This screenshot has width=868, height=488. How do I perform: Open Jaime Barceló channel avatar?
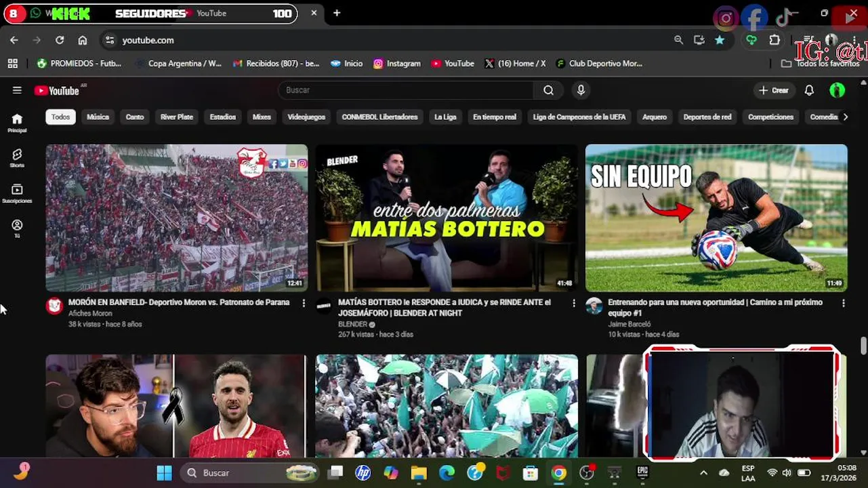pos(594,306)
